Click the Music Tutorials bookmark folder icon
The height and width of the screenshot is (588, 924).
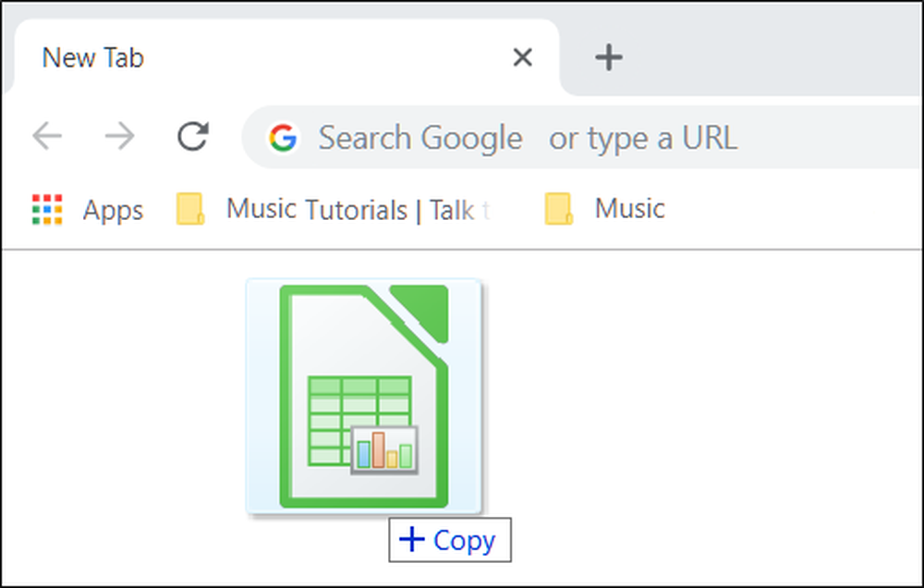click(190, 209)
